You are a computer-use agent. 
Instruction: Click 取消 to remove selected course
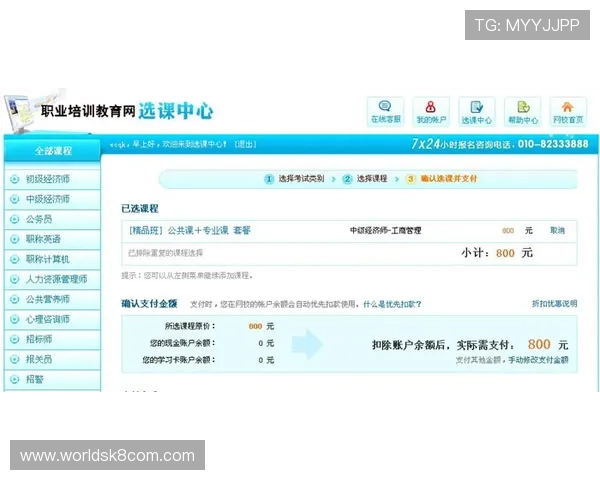pyautogui.click(x=557, y=230)
